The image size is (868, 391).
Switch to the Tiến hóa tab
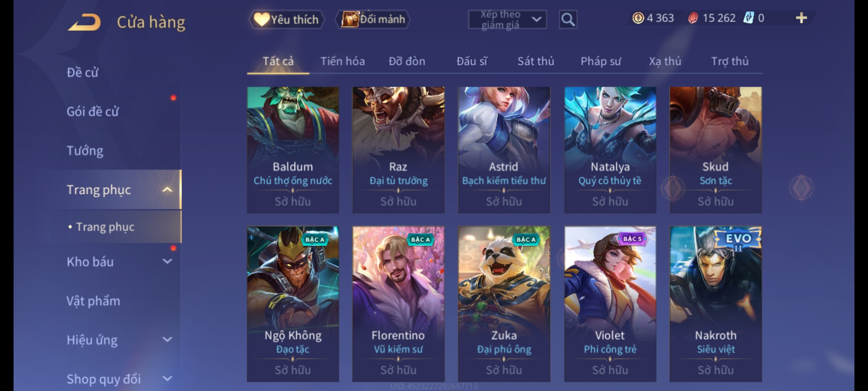[342, 61]
